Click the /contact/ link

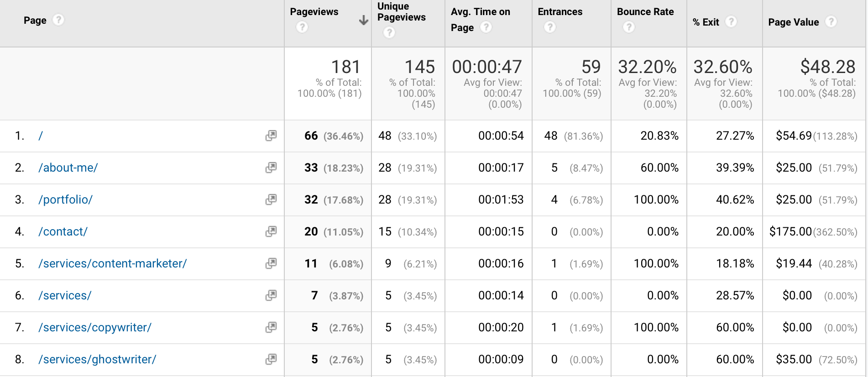pos(63,231)
